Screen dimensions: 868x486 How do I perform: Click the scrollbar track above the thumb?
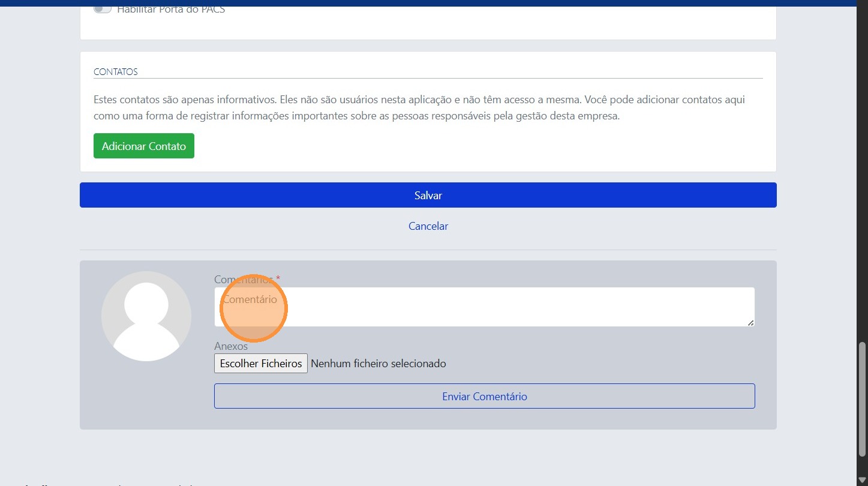click(x=862, y=180)
